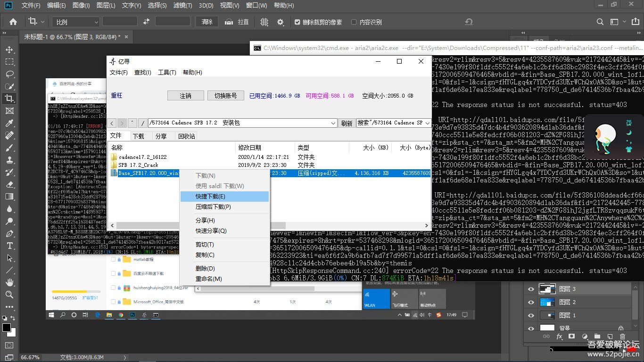Add layer mask icon in Layers panel

(571, 337)
